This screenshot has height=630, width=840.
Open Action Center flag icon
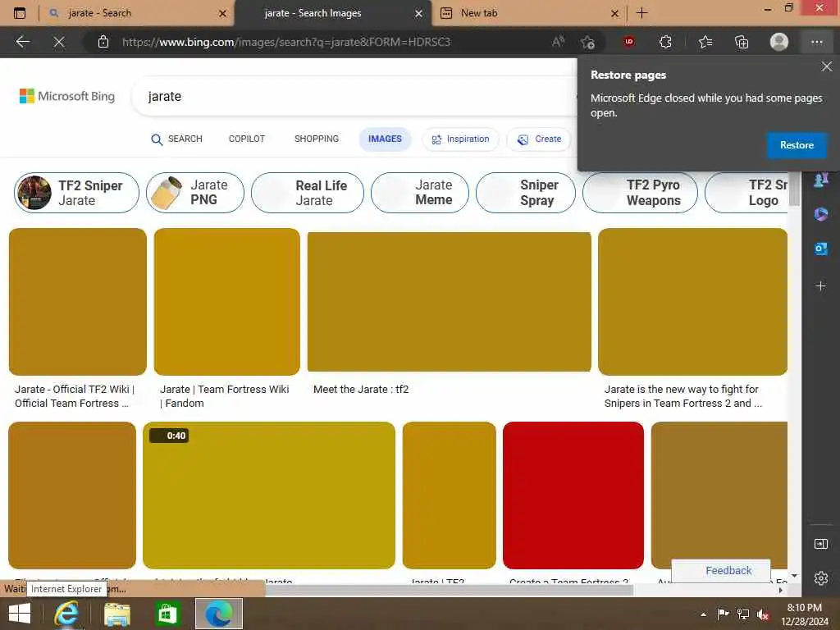click(723, 614)
